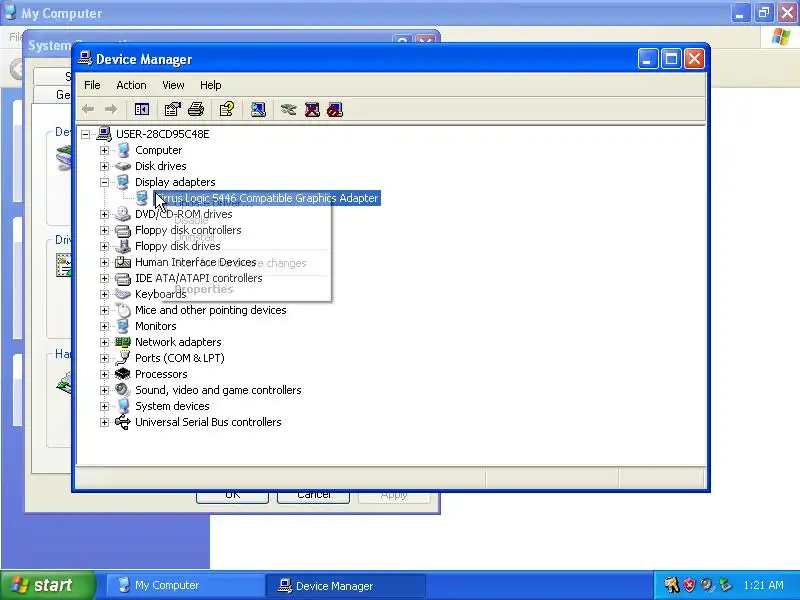Select the Display adapters tree label
This screenshot has width=800, height=600.
[x=175, y=182]
